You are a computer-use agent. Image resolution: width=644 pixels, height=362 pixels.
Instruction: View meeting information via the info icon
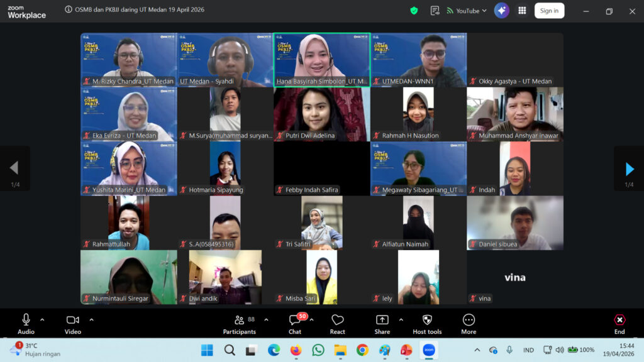tap(69, 10)
